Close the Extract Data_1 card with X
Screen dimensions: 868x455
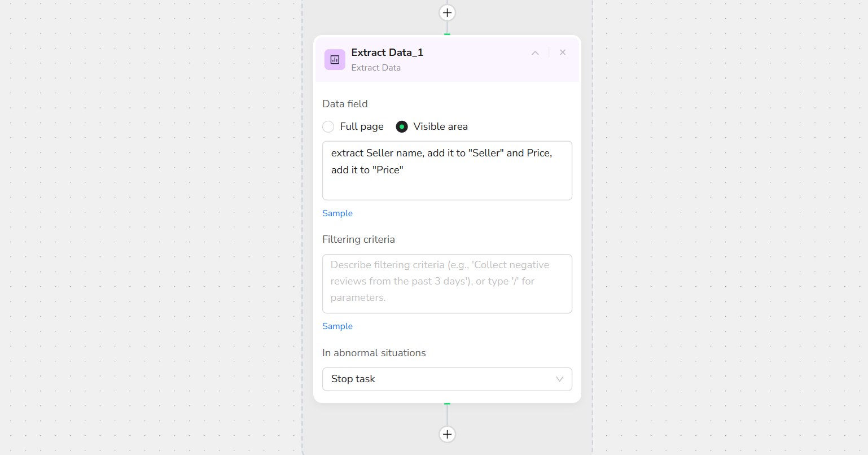click(563, 53)
